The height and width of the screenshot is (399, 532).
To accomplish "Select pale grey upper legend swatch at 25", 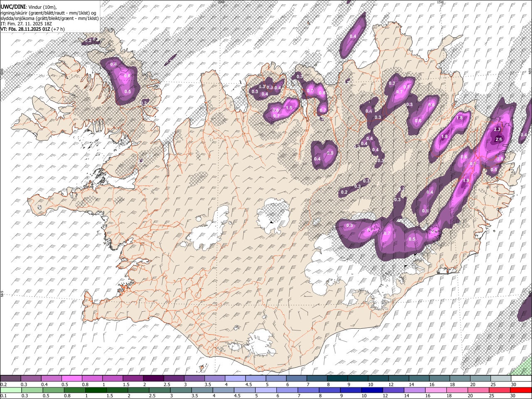I will coord(500,378).
